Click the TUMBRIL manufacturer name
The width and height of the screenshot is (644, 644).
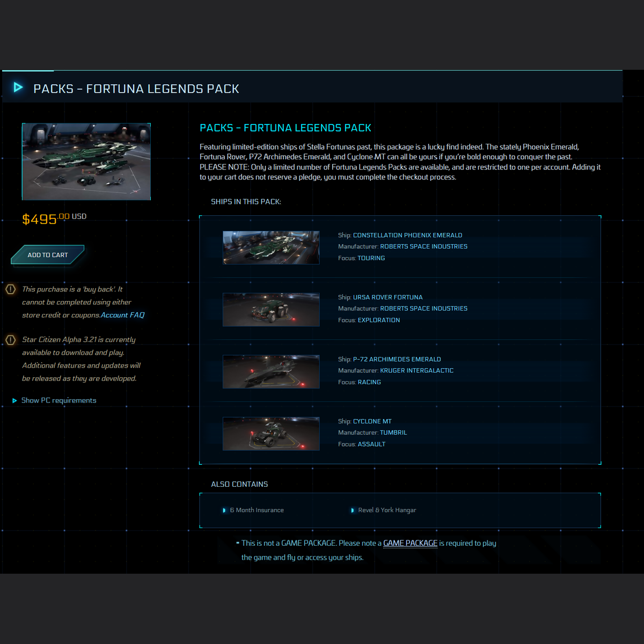[393, 433]
